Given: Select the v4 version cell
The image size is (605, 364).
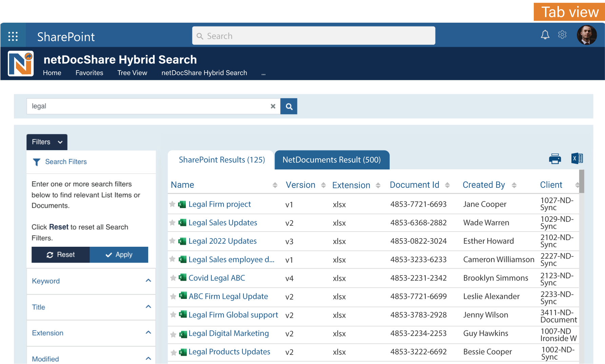Looking at the screenshot, I should click(x=289, y=278).
